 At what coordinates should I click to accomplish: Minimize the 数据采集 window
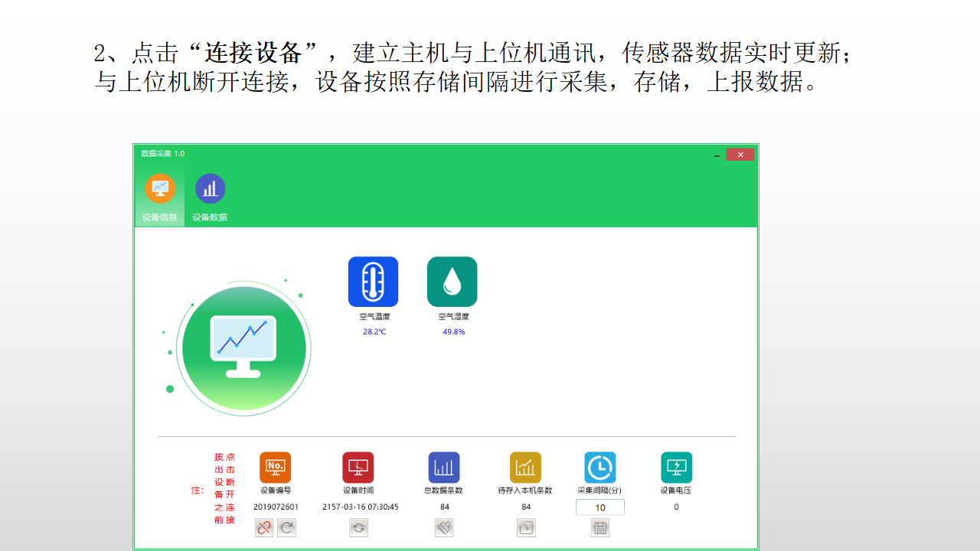pyautogui.click(x=717, y=155)
